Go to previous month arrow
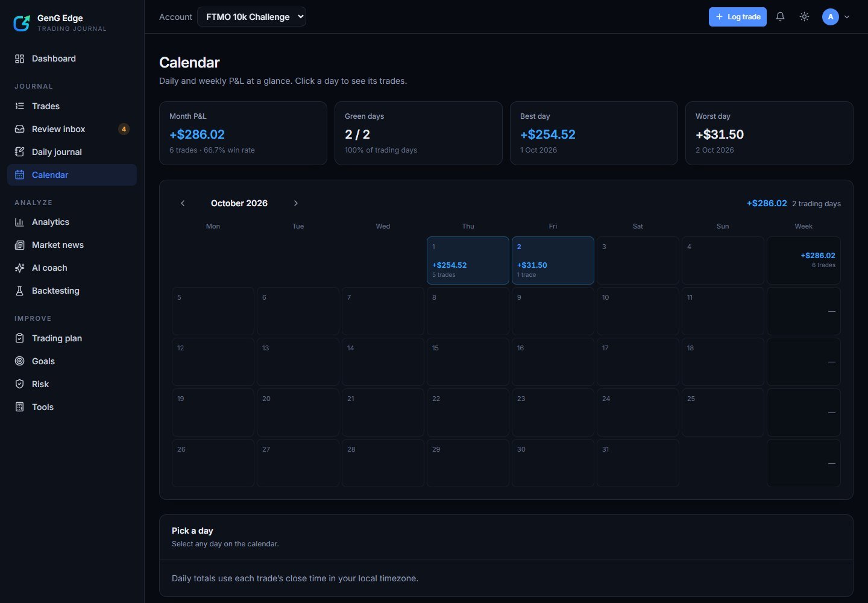The width and height of the screenshot is (868, 603). [183, 203]
